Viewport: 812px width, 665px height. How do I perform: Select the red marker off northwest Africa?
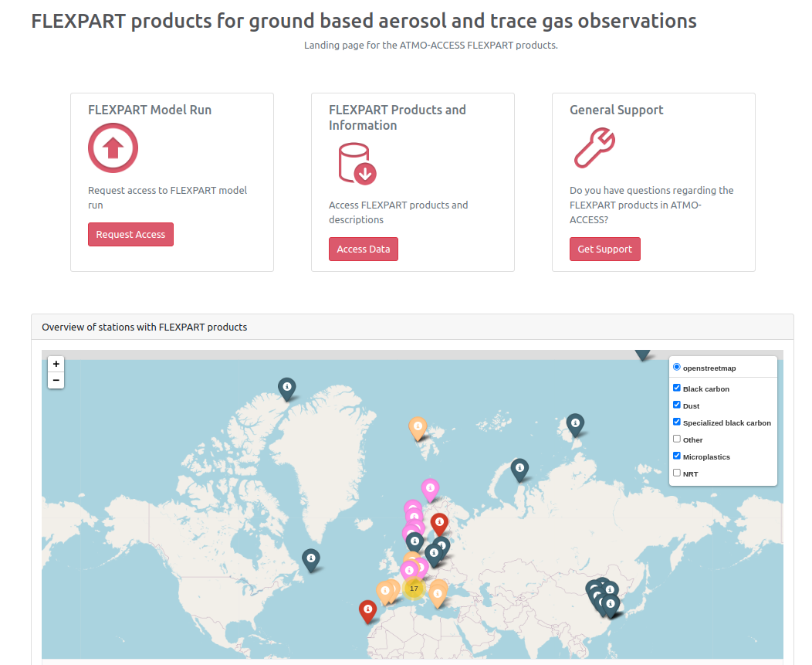pyautogui.click(x=368, y=611)
